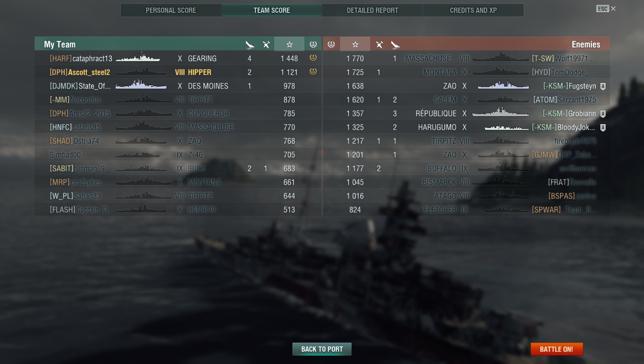Click My Team achievements medal column icon

tap(313, 44)
